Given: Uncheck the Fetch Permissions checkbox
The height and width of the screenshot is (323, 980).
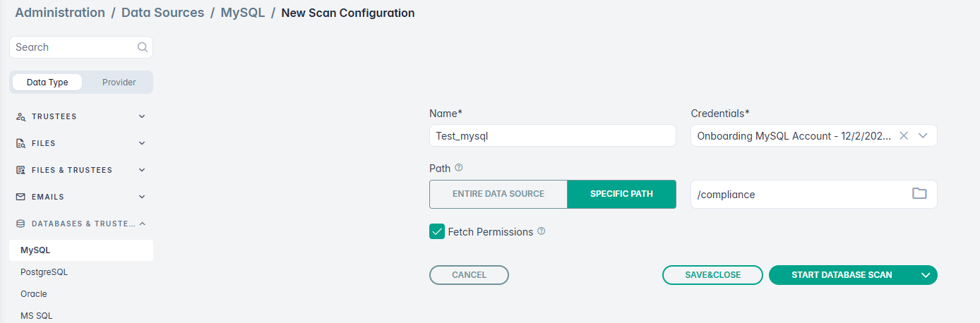Looking at the screenshot, I should tap(437, 231).
